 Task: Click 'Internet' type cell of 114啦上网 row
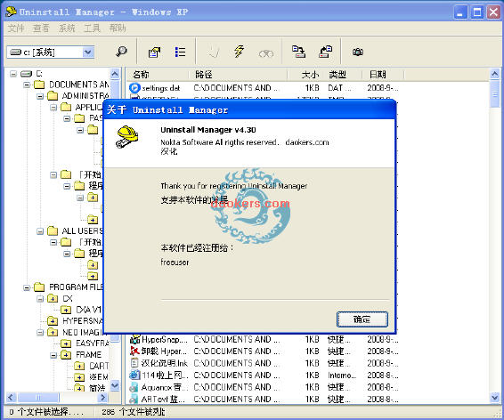point(342,375)
